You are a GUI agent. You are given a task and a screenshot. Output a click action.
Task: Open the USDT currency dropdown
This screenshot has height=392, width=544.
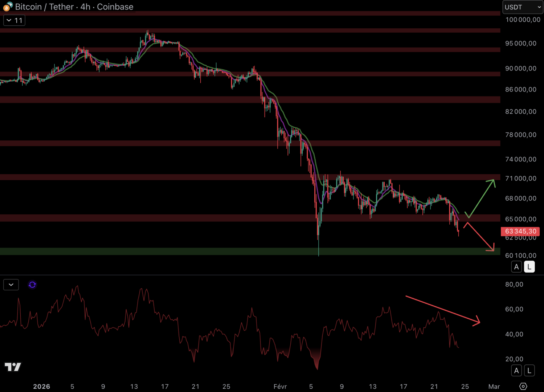coord(522,7)
